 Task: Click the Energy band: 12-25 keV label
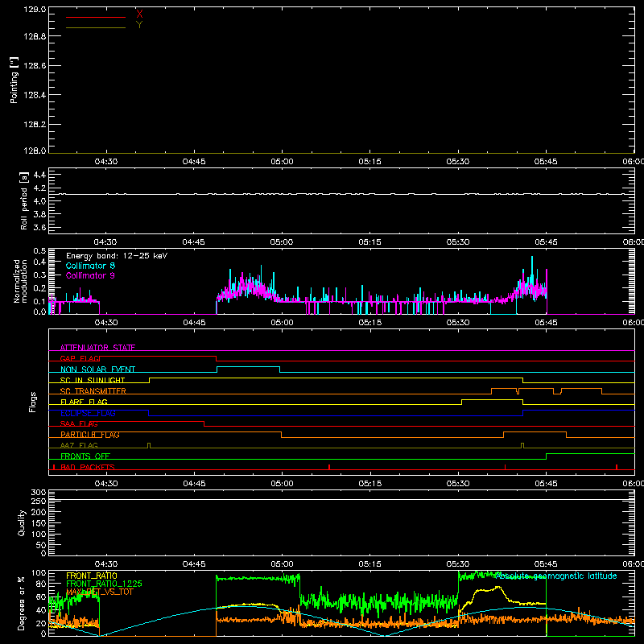pyautogui.click(x=117, y=256)
